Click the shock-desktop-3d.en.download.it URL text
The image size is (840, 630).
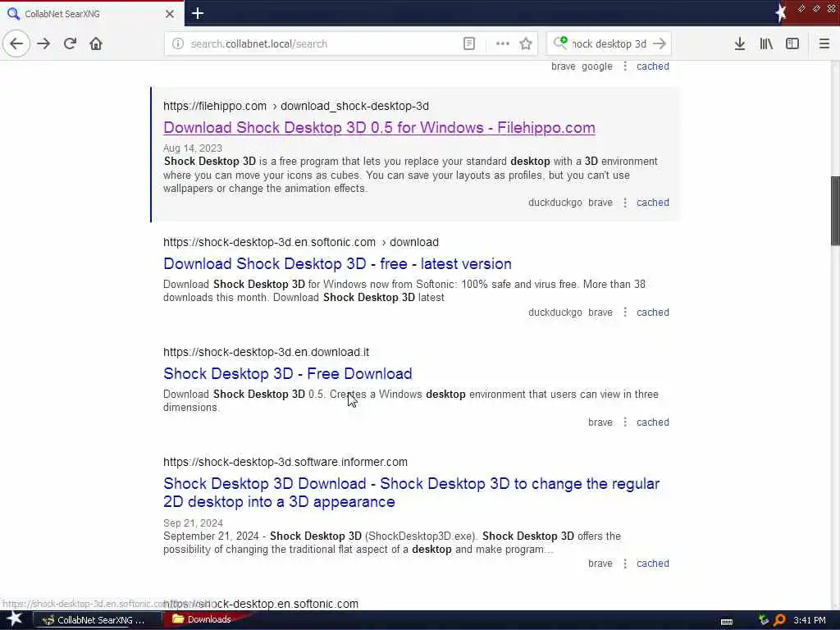pos(267,352)
